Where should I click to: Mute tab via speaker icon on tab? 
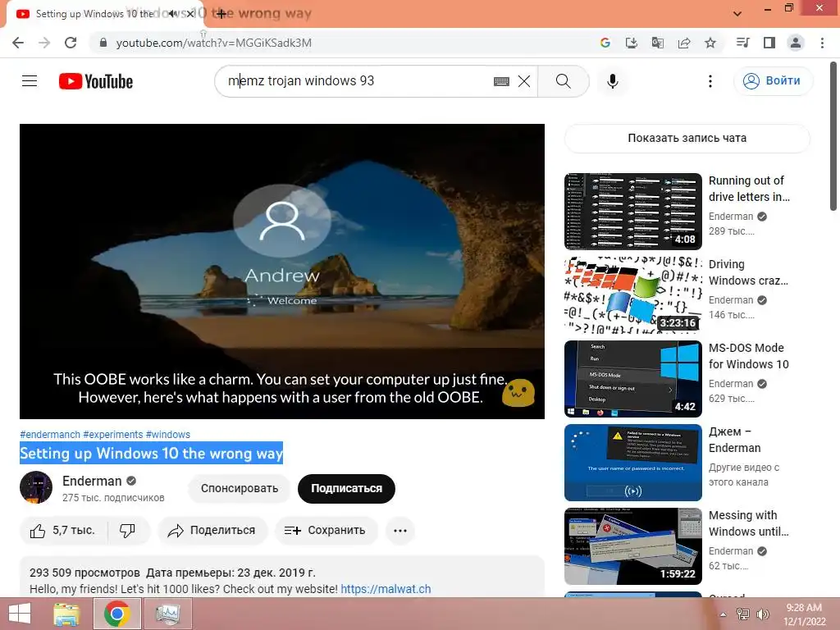pos(172,14)
